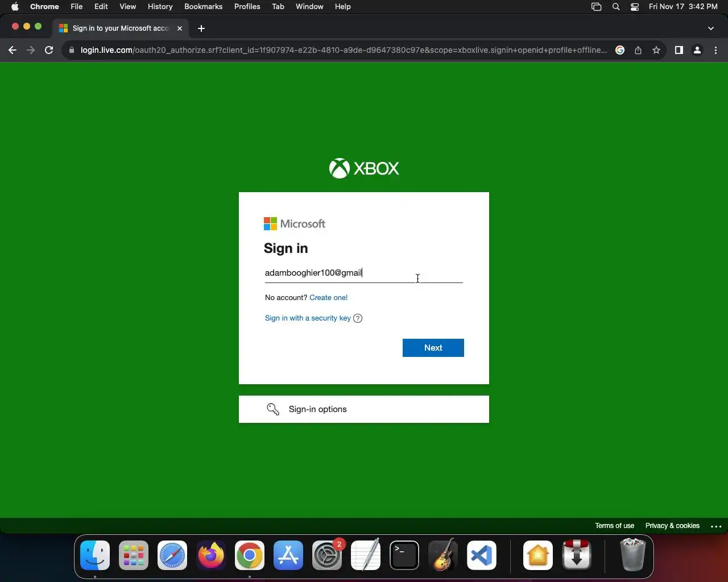The image size is (728, 582).
Task: Click the email address input field
Action: click(364, 273)
